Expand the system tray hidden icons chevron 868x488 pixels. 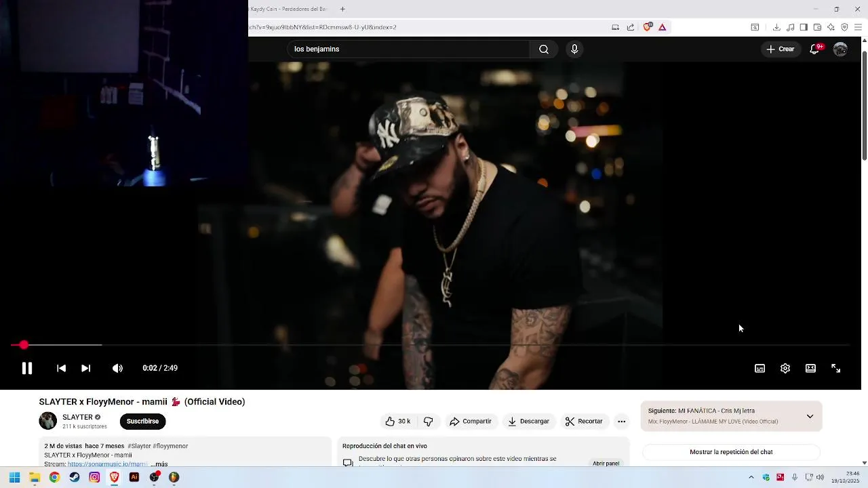pos(751,477)
